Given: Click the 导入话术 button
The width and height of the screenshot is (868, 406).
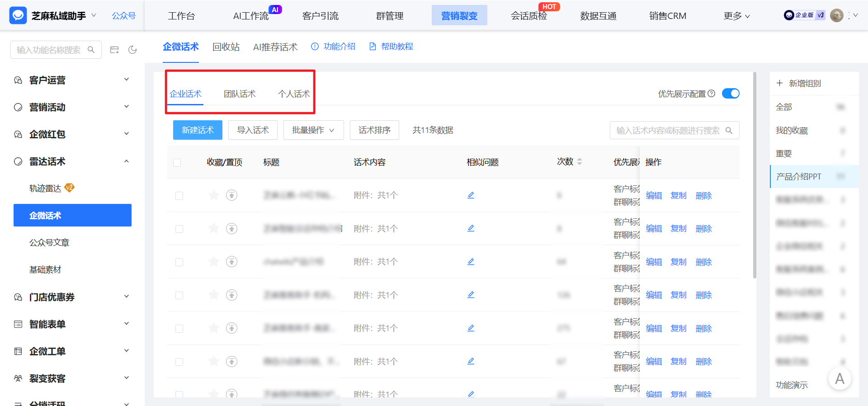Looking at the screenshot, I should pos(253,130).
